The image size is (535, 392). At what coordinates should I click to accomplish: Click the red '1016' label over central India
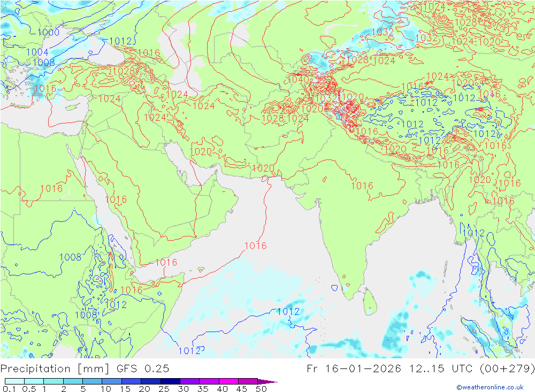tap(362, 186)
